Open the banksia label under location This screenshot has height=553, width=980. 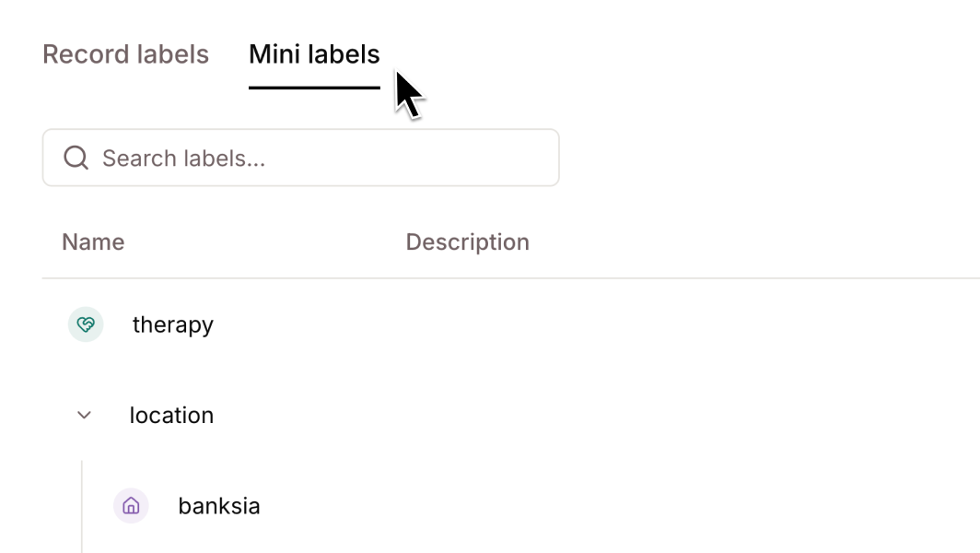(218, 505)
